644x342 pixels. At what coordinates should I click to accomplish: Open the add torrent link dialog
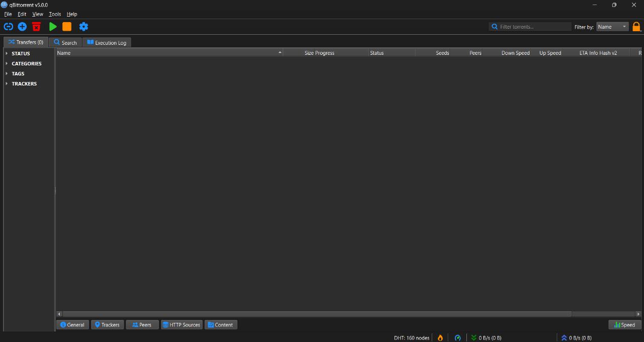click(8, 26)
